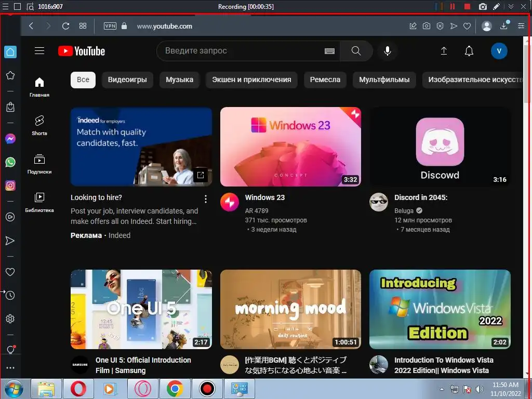Open the V account avatar menu
532x399 pixels.
click(499, 51)
